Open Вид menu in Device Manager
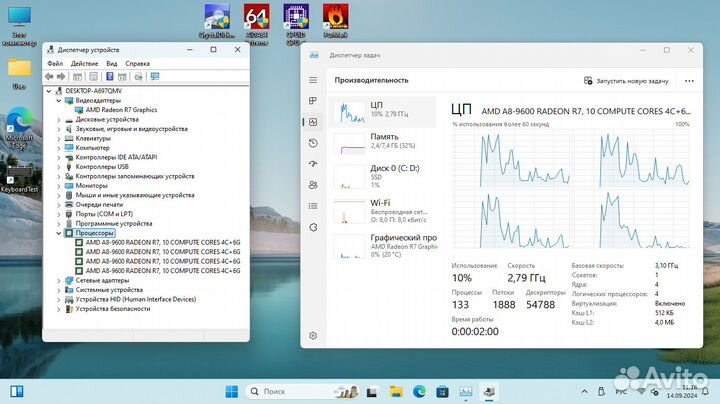720x404 pixels. pos(112,63)
